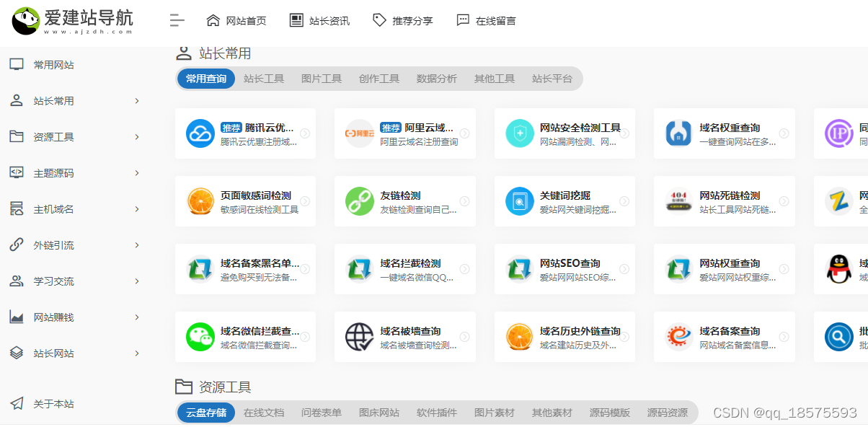The width and height of the screenshot is (868, 427).
Task: Switch to the 站长工具 tab
Action: (x=264, y=79)
